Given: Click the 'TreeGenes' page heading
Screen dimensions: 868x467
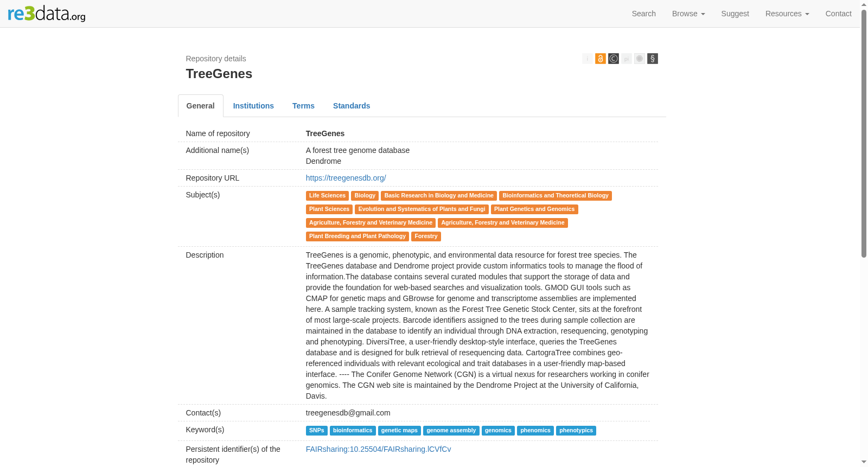Looking at the screenshot, I should click(x=219, y=74).
